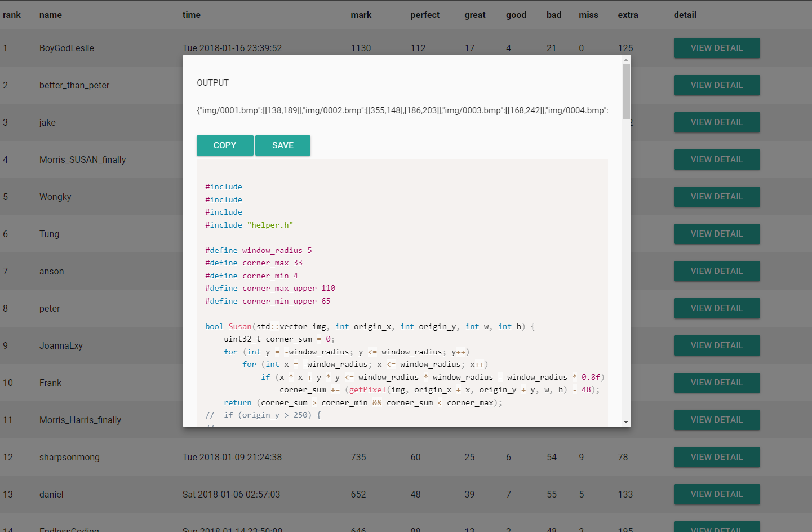This screenshot has width=812, height=532.
Task: Open jake's View Detail button
Action: tap(716, 122)
